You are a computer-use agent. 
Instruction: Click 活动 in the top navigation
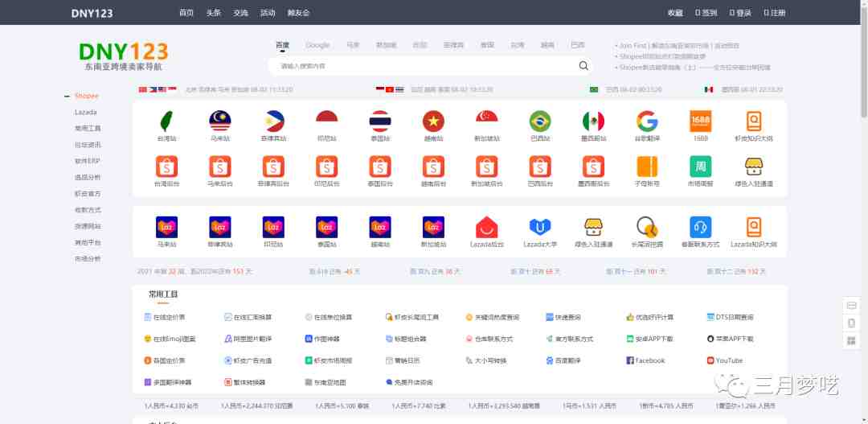point(268,13)
